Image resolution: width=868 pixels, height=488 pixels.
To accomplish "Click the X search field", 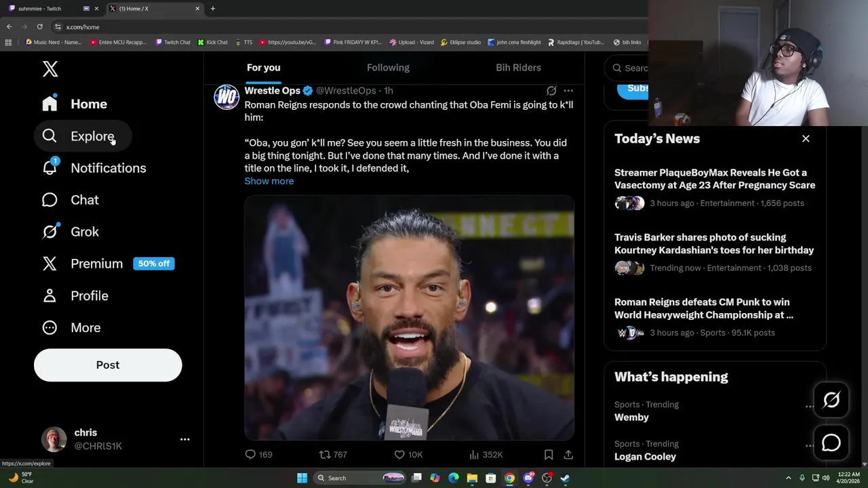I will [627, 68].
